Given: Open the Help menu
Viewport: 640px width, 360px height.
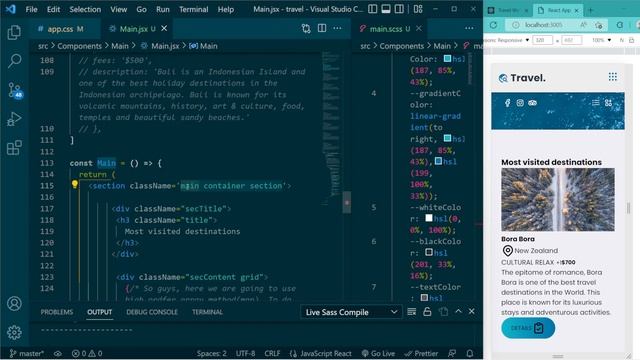Looking at the screenshot, I should pos(226,9).
